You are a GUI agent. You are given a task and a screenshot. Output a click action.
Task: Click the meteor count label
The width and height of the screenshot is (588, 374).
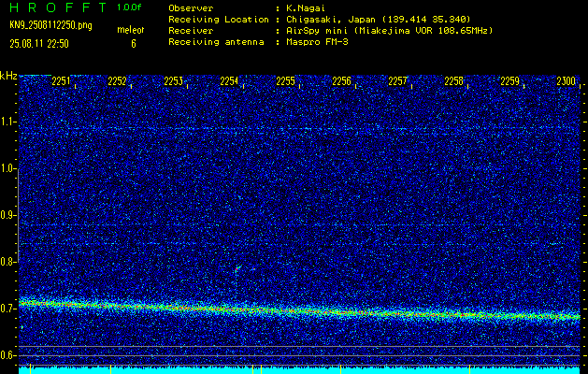pos(131,30)
